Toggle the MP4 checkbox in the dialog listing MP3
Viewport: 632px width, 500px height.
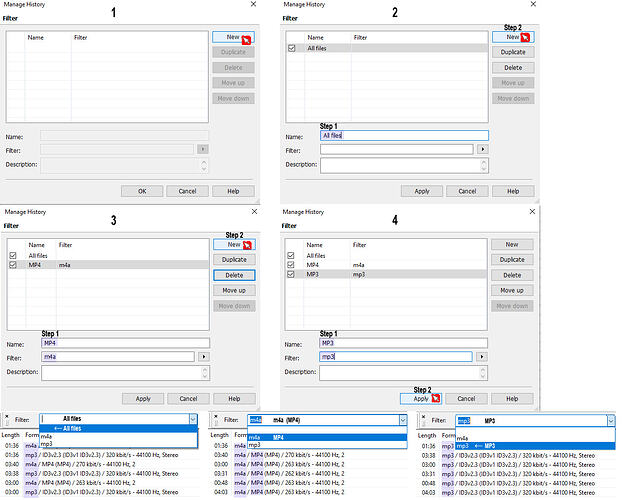[x=291, y=265]
